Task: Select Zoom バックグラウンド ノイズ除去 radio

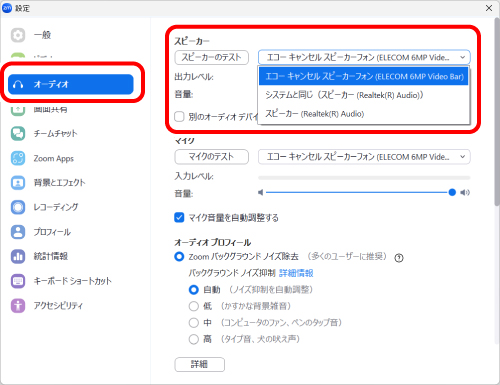Action: pos(179,257)
